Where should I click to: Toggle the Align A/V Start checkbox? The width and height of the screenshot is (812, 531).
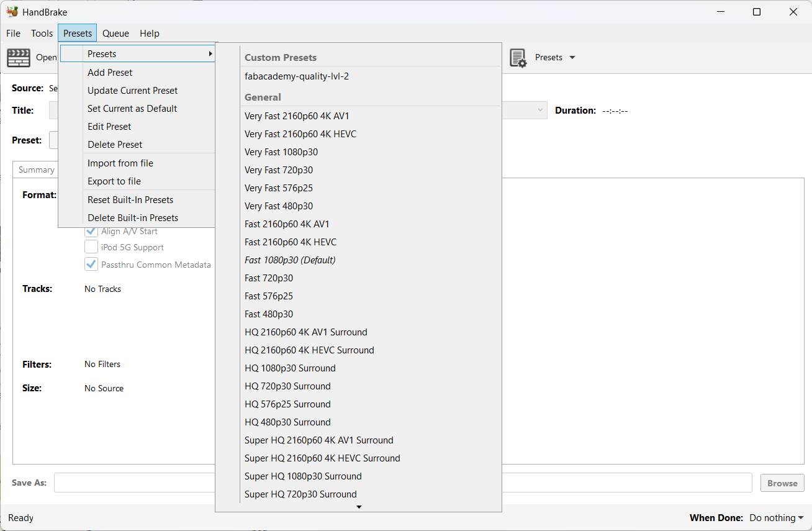click(91, 231)
